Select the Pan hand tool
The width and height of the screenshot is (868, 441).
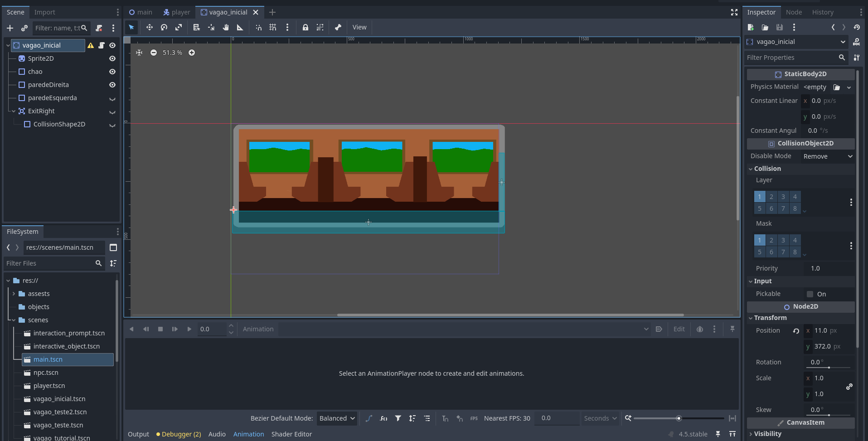tap(226, 27)
